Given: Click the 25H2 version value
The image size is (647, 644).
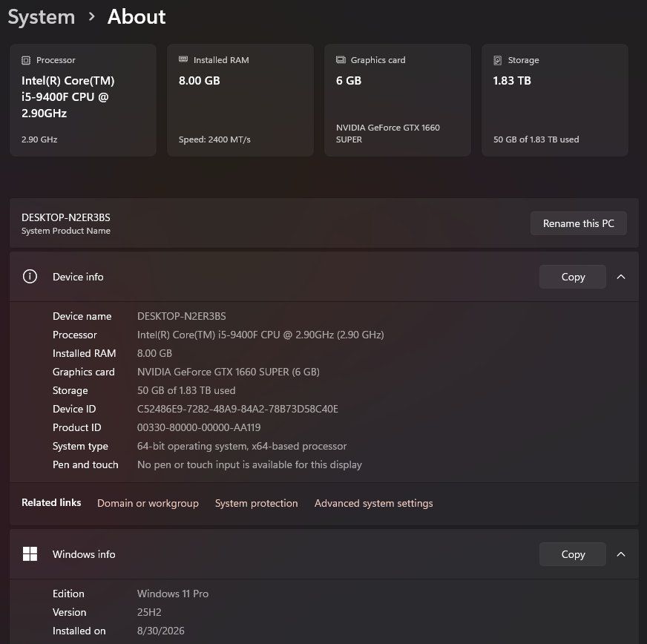Looking at the screenshot, I should click(x=149, y=612).
